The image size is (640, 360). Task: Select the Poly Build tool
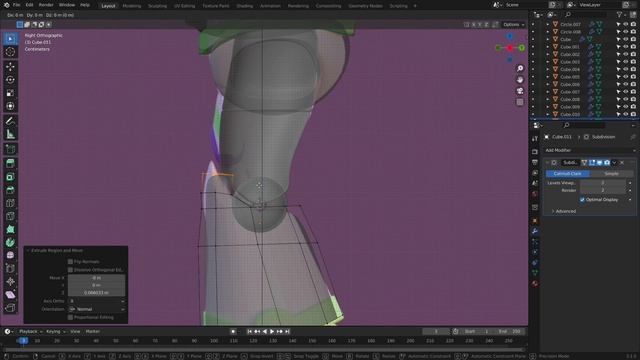(x=10, y=229)
